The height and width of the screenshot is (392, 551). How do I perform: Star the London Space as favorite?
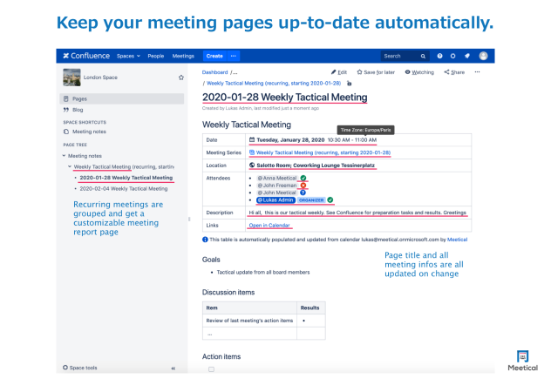point(181,78)
